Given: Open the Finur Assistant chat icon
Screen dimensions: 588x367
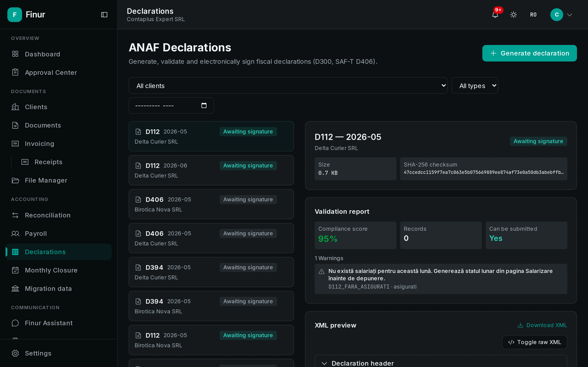Looking at the screenshot, I should [15, 323].
